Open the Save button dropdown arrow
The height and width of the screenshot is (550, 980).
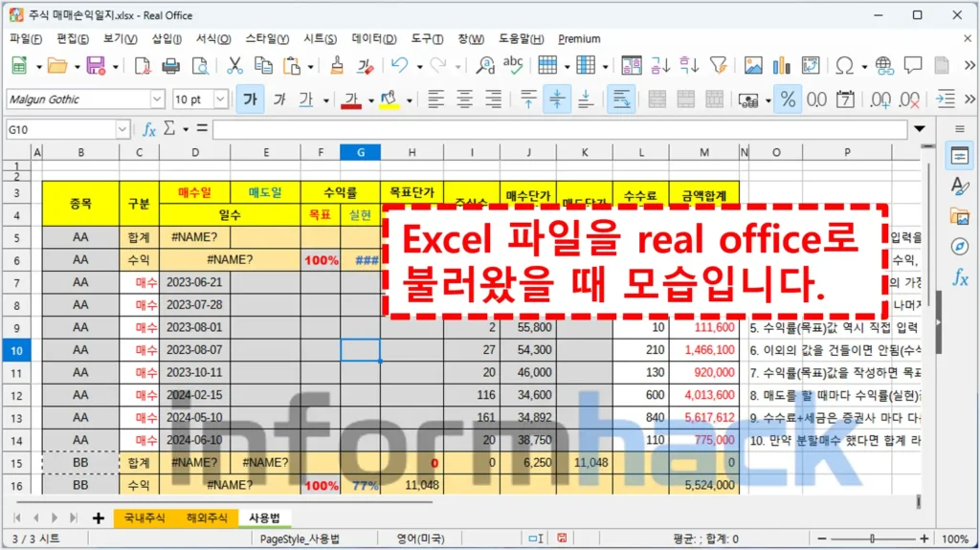(x=115, y=66)
